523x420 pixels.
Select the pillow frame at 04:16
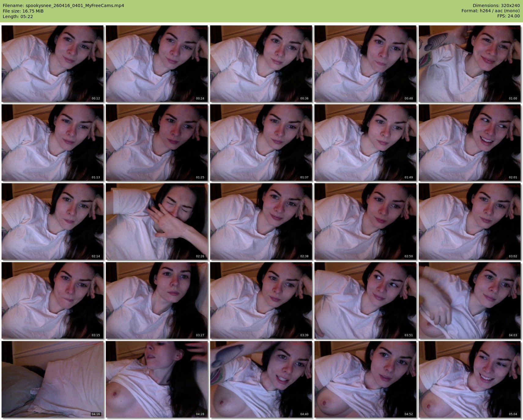coord(52,379)
